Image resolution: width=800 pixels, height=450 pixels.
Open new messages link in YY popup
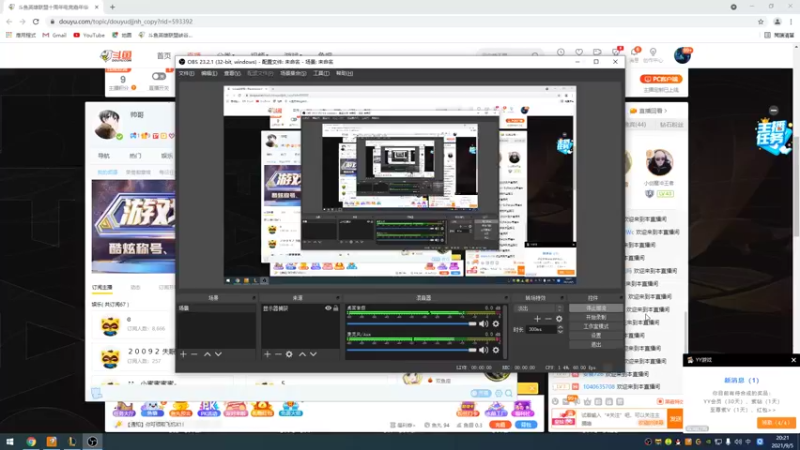pos(741,381)
